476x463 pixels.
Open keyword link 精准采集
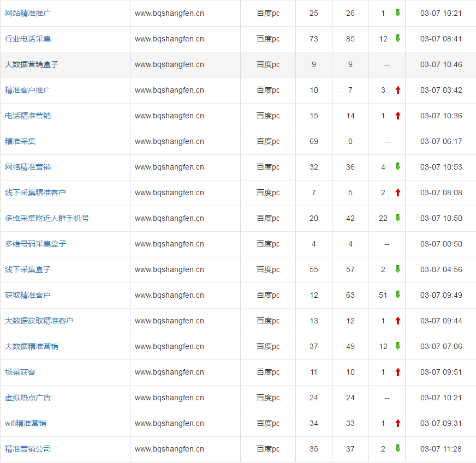point(20,141)
